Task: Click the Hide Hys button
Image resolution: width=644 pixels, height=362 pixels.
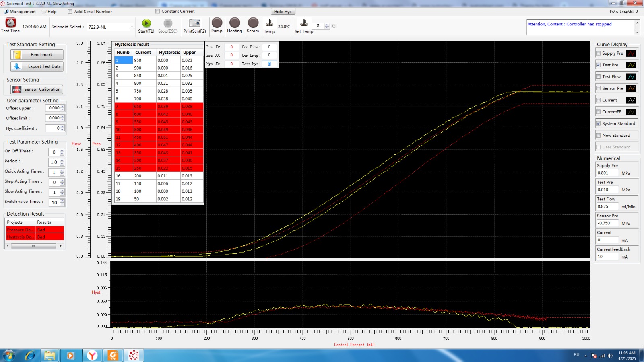Action: coord(283,12)
